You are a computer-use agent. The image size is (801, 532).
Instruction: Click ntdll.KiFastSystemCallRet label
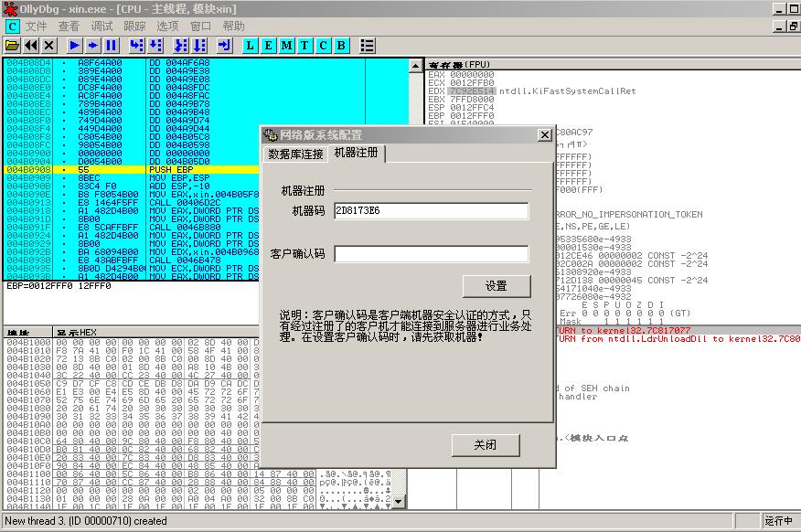[568, 90]
